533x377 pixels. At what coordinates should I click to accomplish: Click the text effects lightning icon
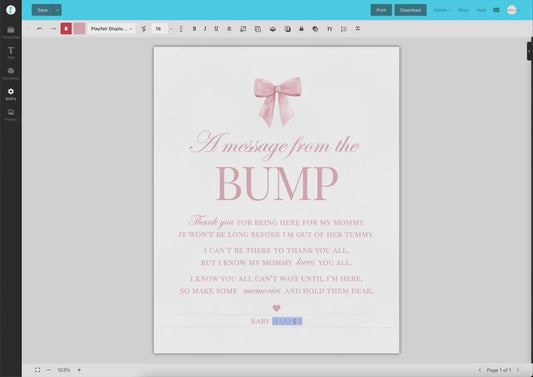[x=144, y=29]
